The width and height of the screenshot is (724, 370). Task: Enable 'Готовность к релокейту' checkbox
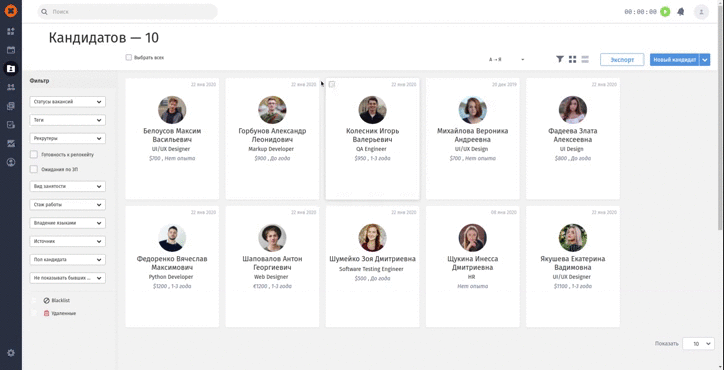click(34, 155)
